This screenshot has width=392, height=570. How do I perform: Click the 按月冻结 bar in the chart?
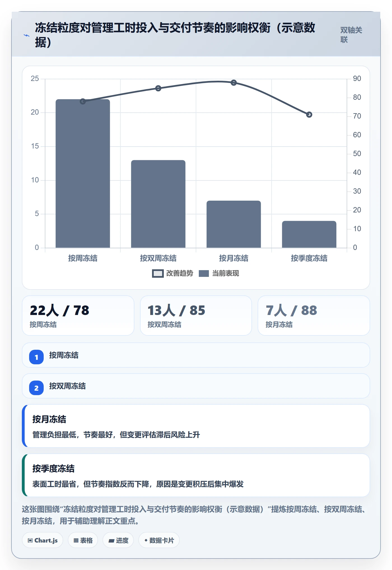coord(234,224)
